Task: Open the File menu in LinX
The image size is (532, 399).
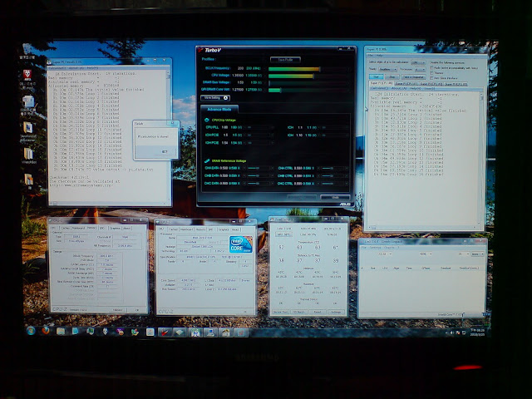Action: click(363, 248)
